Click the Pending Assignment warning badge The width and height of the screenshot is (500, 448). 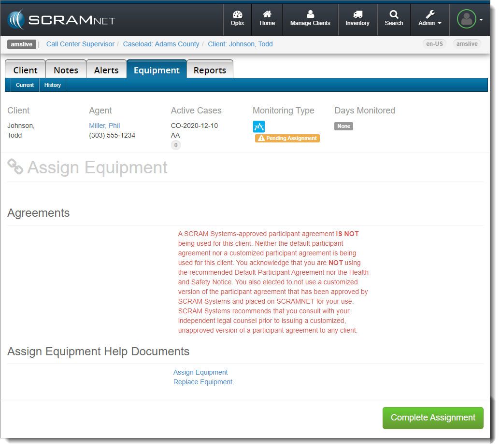[287, 138]
